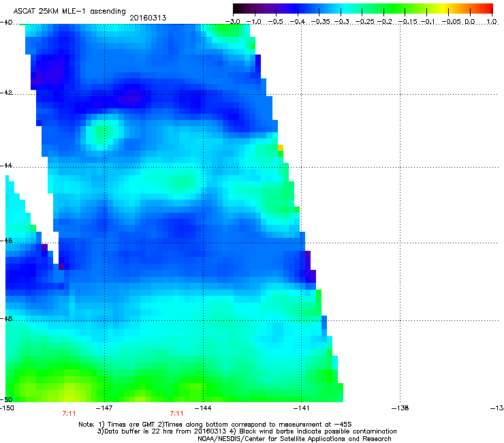Select the "-0.5" color scale value

tap(275, 22)
